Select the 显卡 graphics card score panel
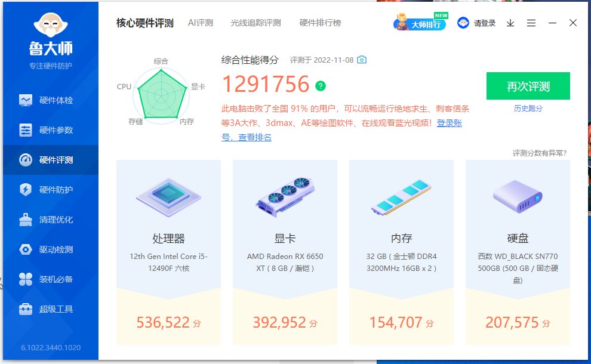This screenshot has height=364, width=591. click(285, 252)
